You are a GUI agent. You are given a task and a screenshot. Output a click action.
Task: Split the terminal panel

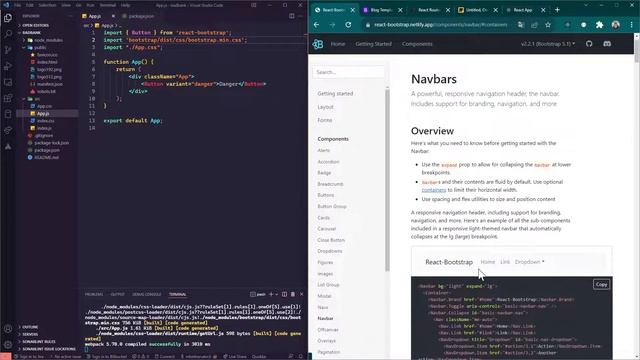pos(284,294)
